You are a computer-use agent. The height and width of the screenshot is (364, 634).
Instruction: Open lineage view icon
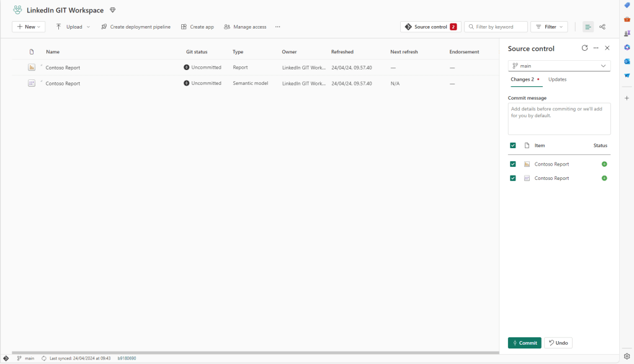602,27
